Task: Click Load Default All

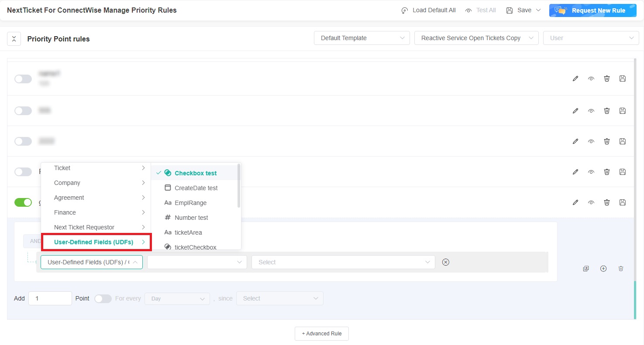Action: point(428,10)
